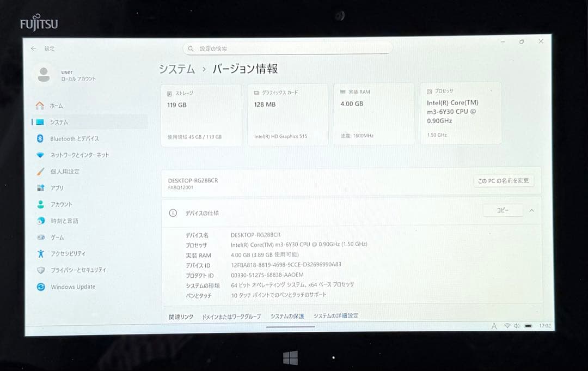Select システム in the breadcrumb
The width and height of the screenshot is (588, 371).
click(x=177, y=70)
